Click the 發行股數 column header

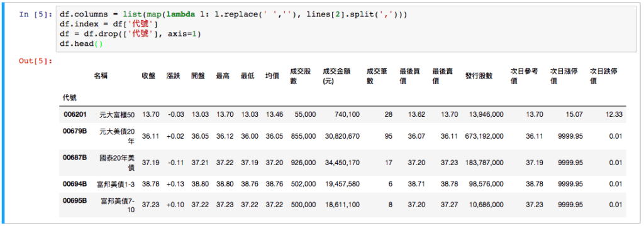tap(479, 76)
